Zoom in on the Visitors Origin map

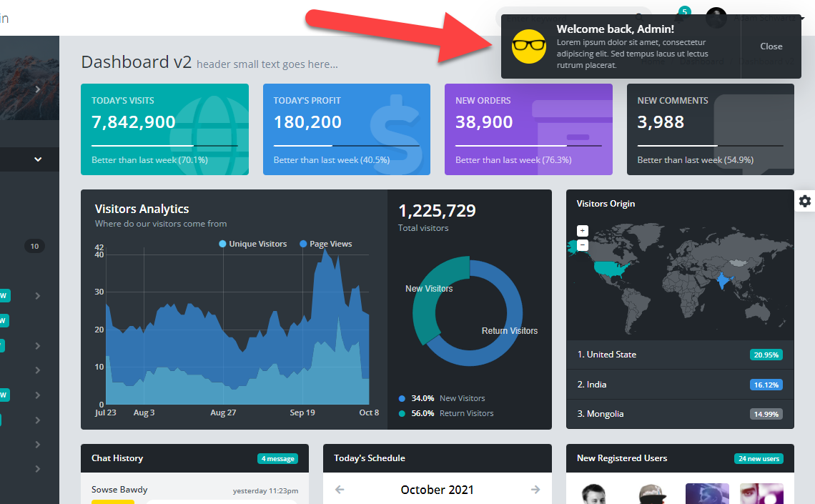coord(582,231)
